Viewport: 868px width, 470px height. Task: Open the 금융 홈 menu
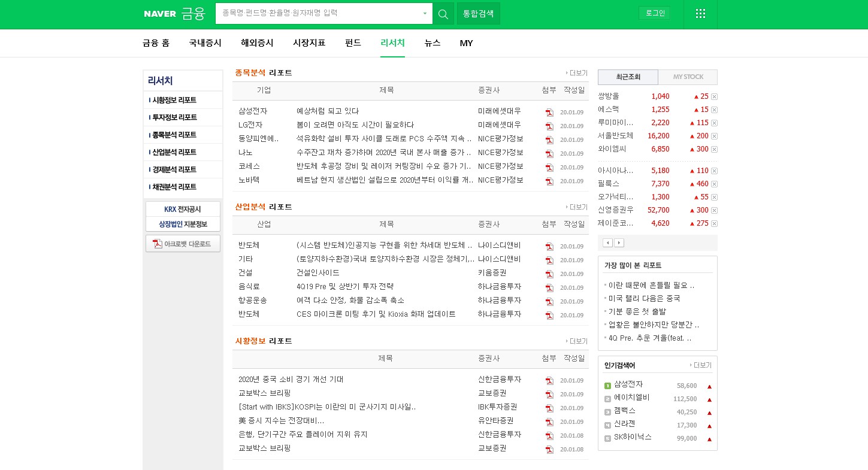point(156,43)
